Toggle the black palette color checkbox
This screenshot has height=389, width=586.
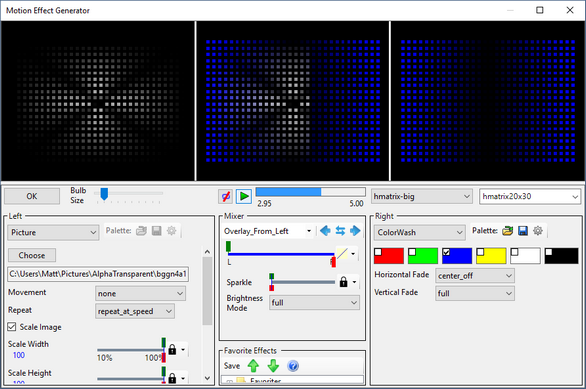(549, 252)
